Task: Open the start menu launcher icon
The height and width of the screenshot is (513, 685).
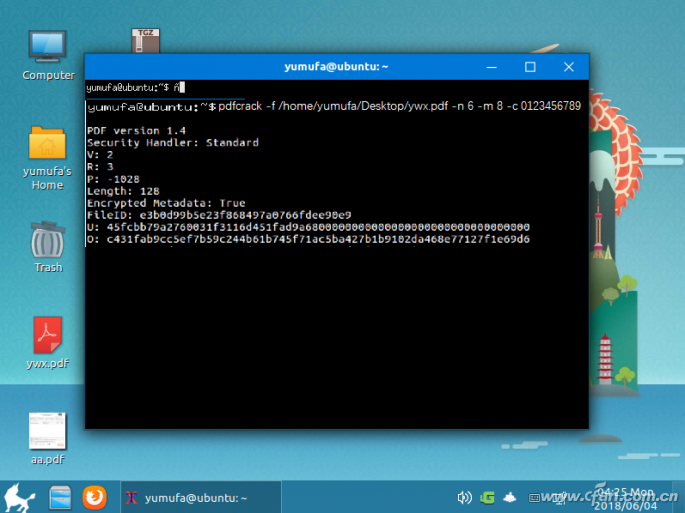Action: coord(19,496)
